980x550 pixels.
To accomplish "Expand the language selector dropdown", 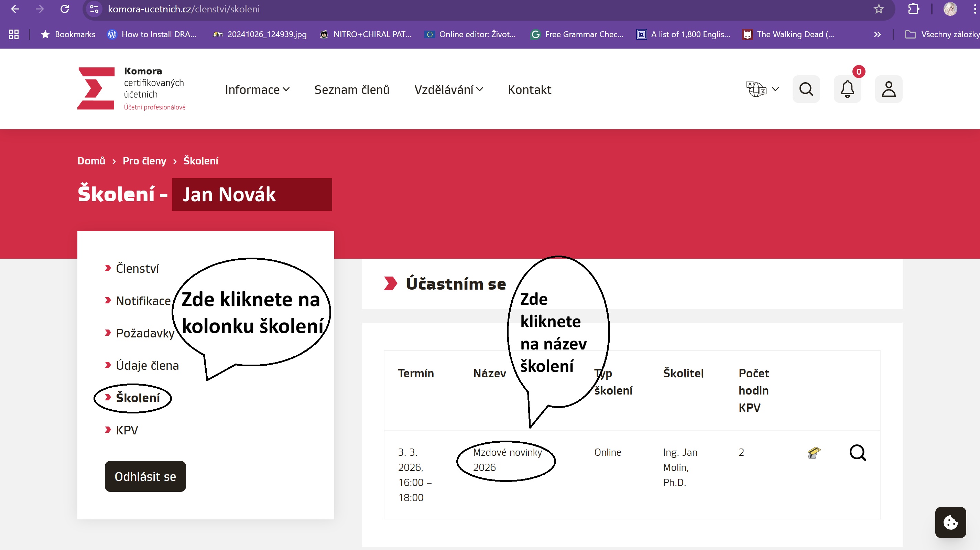I will coord(762,89).
